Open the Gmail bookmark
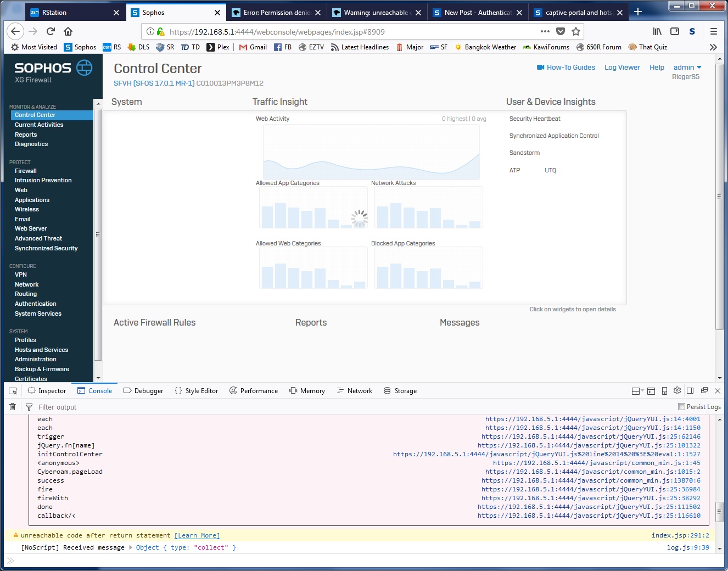The image size is (728, 571). [x=253, y=47]
